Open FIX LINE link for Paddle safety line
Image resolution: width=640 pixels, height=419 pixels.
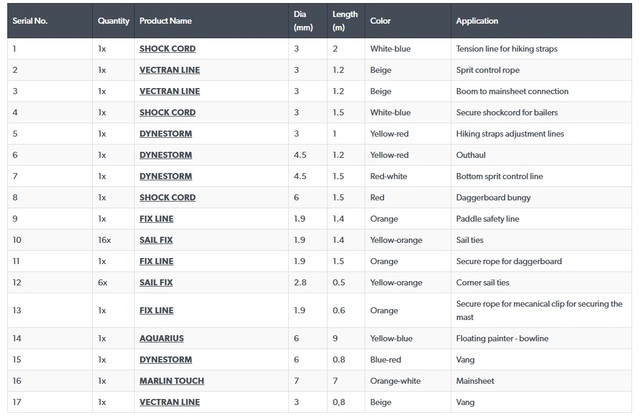pos(156,218)
